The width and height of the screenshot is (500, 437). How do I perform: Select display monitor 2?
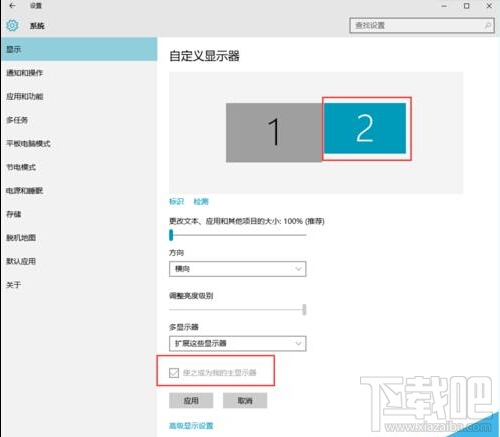(x=365, y=128)
